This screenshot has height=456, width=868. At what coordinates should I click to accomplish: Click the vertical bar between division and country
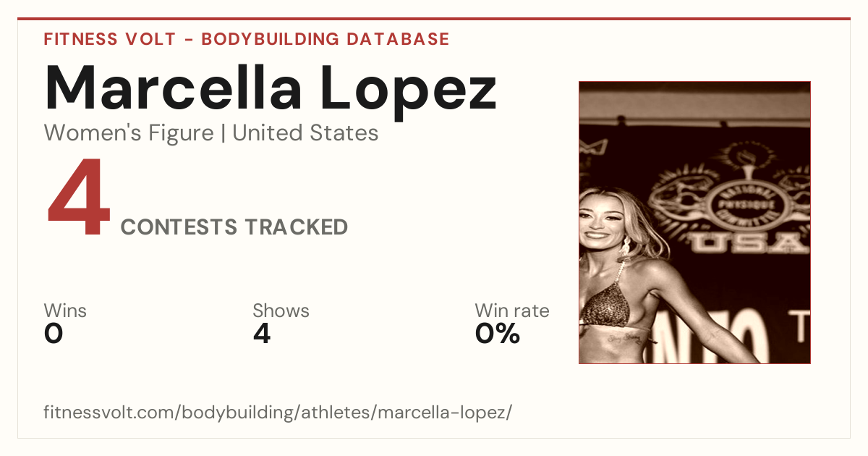point(223,134)
